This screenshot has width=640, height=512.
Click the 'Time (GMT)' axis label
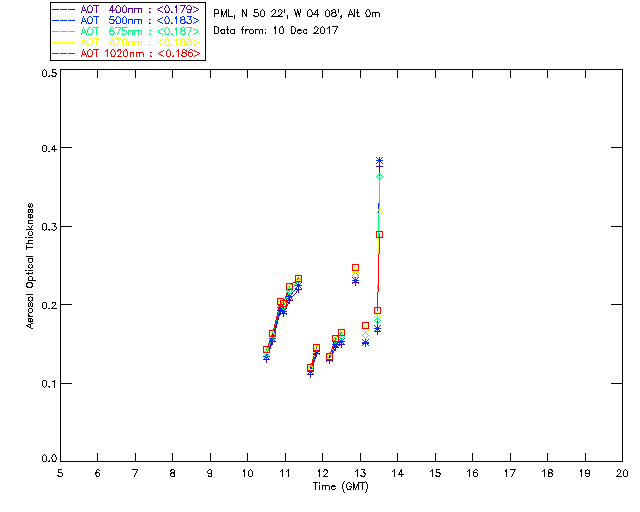[340, 487]
